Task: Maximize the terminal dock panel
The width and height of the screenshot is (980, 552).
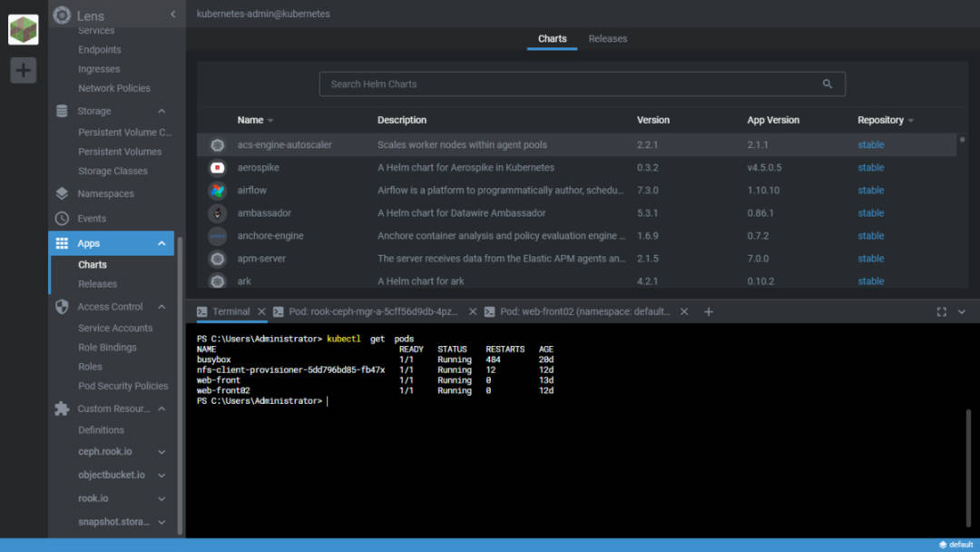Action: coord(941,312)
